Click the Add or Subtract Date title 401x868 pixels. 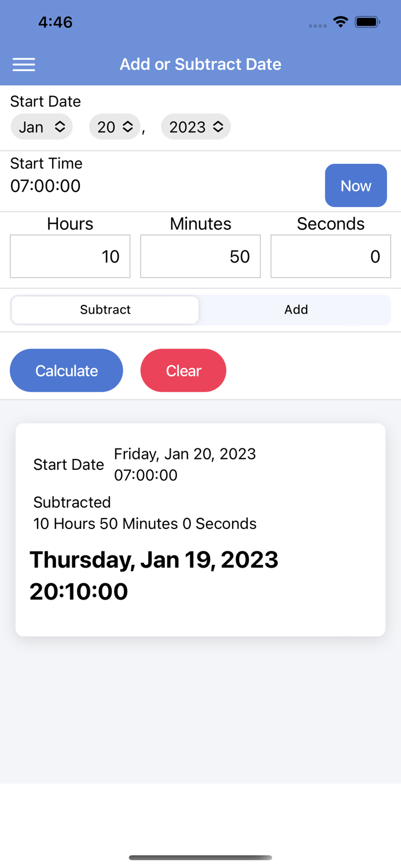point(201,64)
